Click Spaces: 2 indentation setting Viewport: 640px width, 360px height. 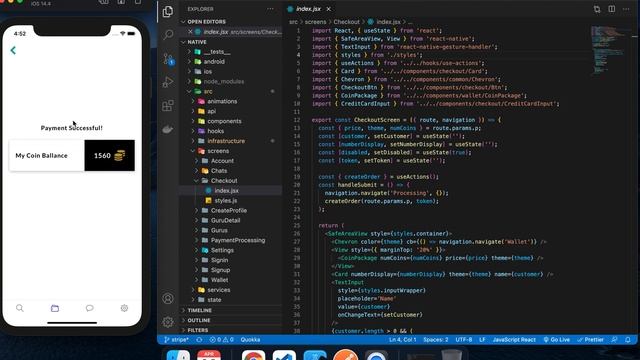click(436, 340)
